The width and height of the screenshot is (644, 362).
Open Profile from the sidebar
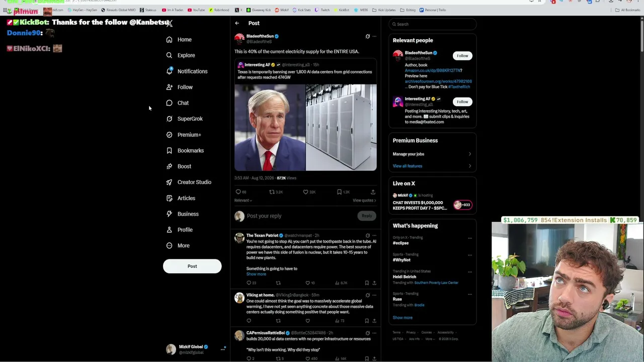coord(180,230)
